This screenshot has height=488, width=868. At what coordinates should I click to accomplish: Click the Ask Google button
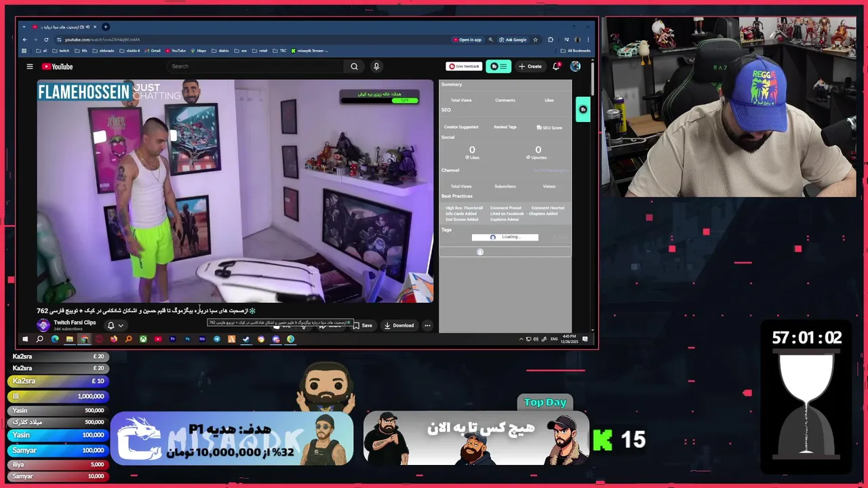click(x=513, y=39)
